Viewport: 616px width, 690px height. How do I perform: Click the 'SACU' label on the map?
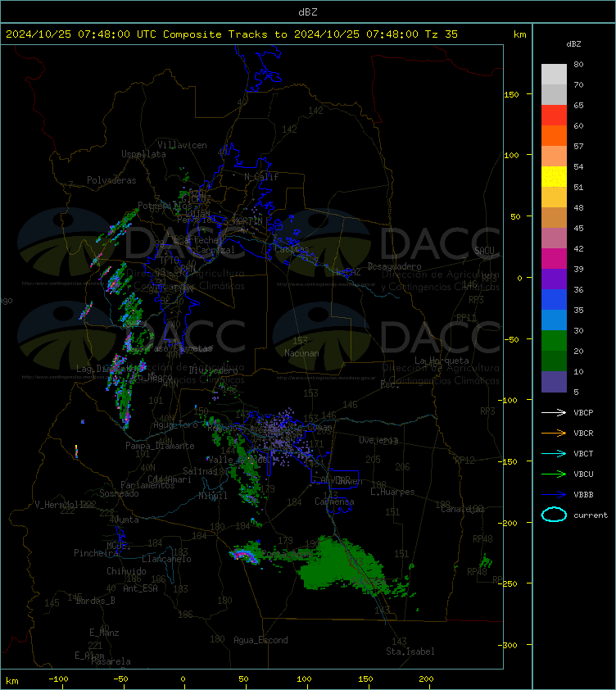click(484, 251)
